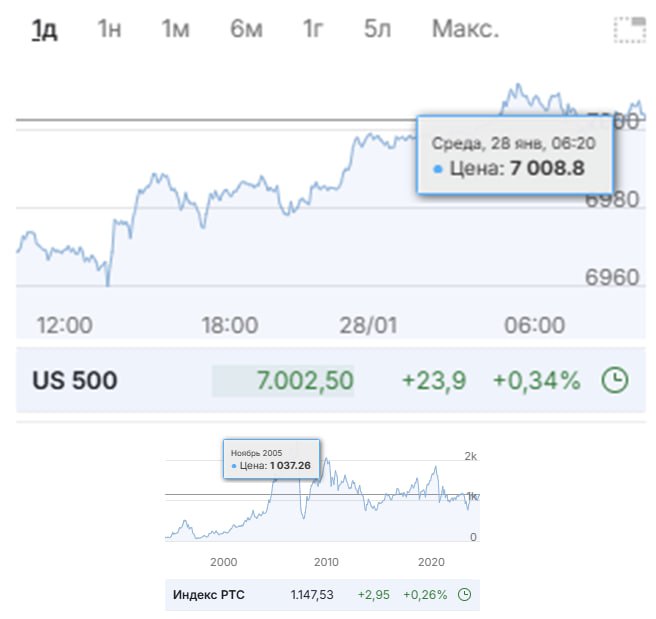The width and height of the screenshot is (656, 619).
Task: Click the clock icon beside Индекс РТС
Action: tap(464, 595)
